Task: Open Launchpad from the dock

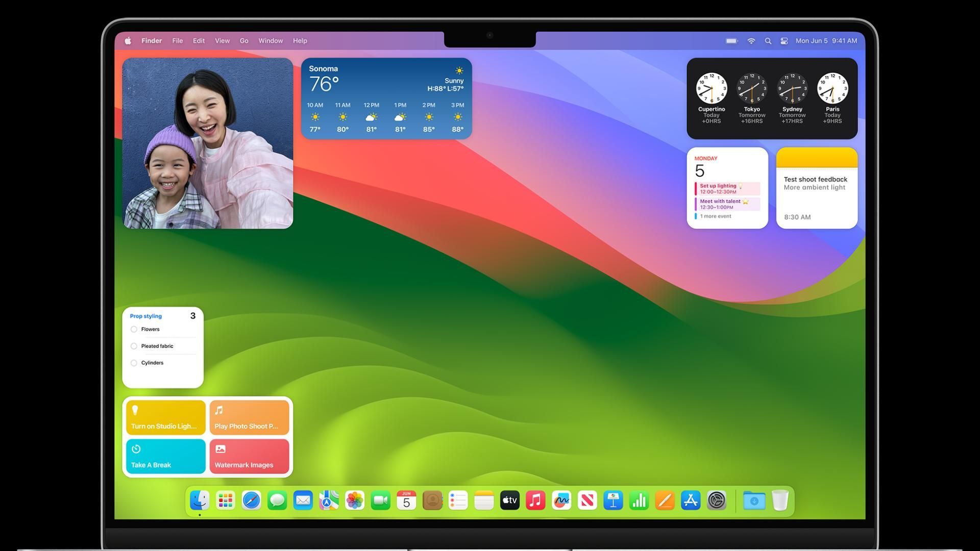Action: (225, 500)
